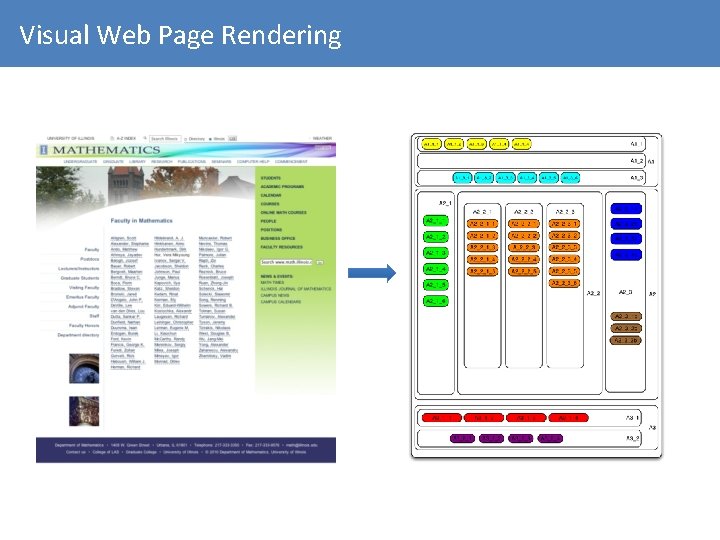Open the Undergraduate nav menu item
This screenshot has width=720, height=540.
coord(80,162)
